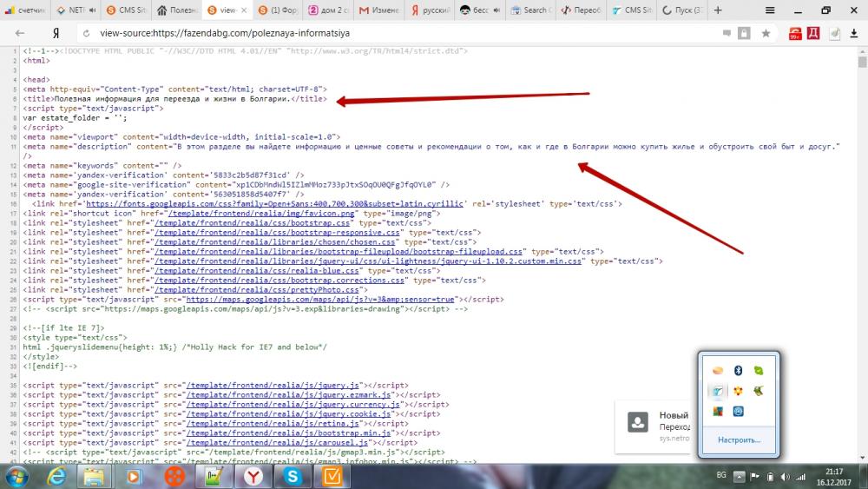Viewport: 868px width, 489px height.
Task: Open the realia-blue.css link
Action: pos(256,271)
